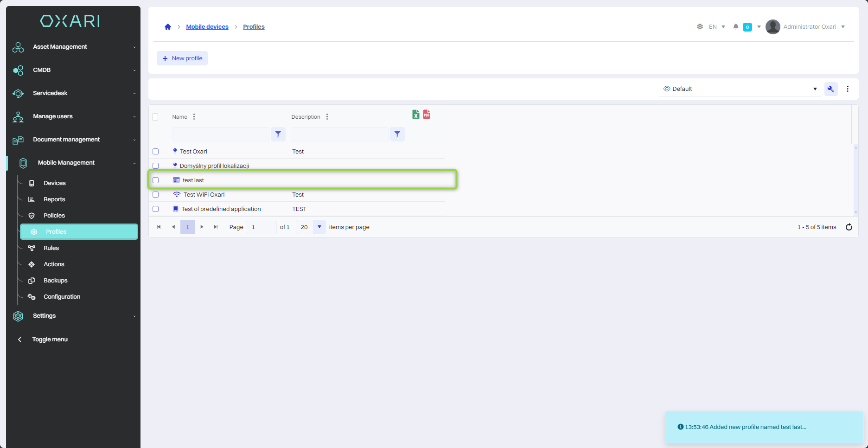Click the home breadcrumb icon
This screenshot has height=448, width=868.
[168, 27]
